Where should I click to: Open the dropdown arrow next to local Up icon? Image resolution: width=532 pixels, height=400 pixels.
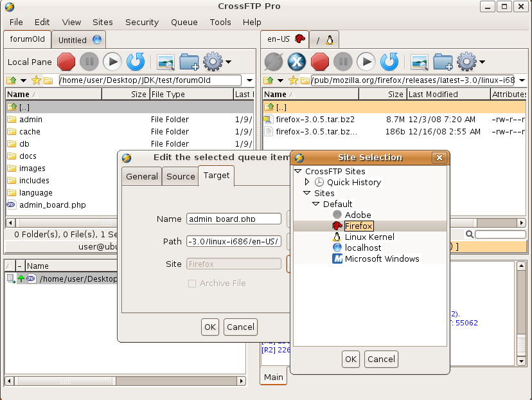click(23, 80)
